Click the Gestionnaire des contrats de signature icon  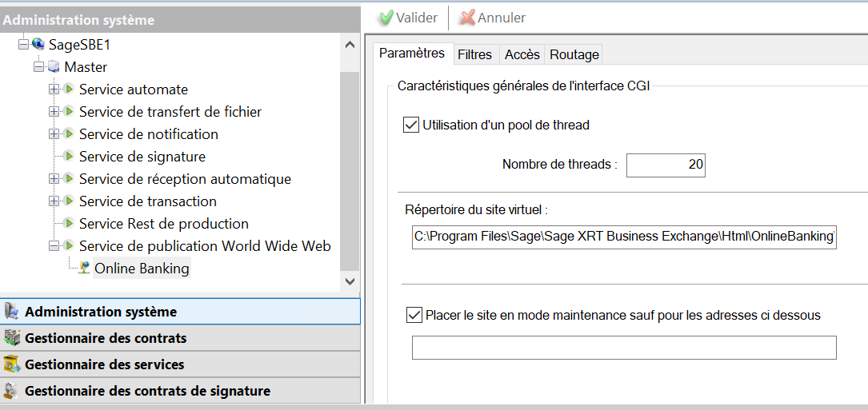[11, 391]
